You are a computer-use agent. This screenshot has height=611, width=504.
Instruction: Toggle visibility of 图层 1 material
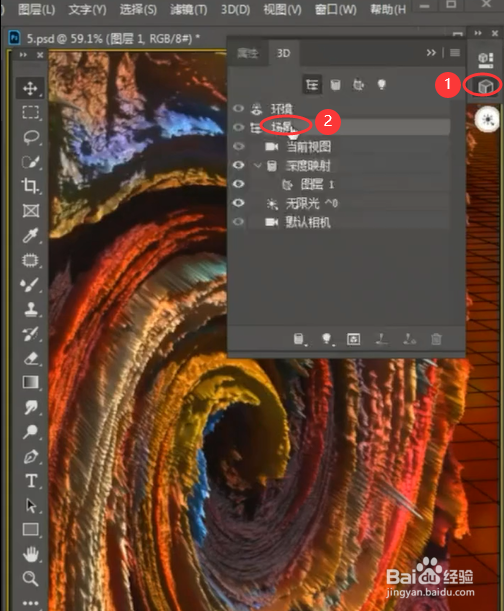pos(239,184)
